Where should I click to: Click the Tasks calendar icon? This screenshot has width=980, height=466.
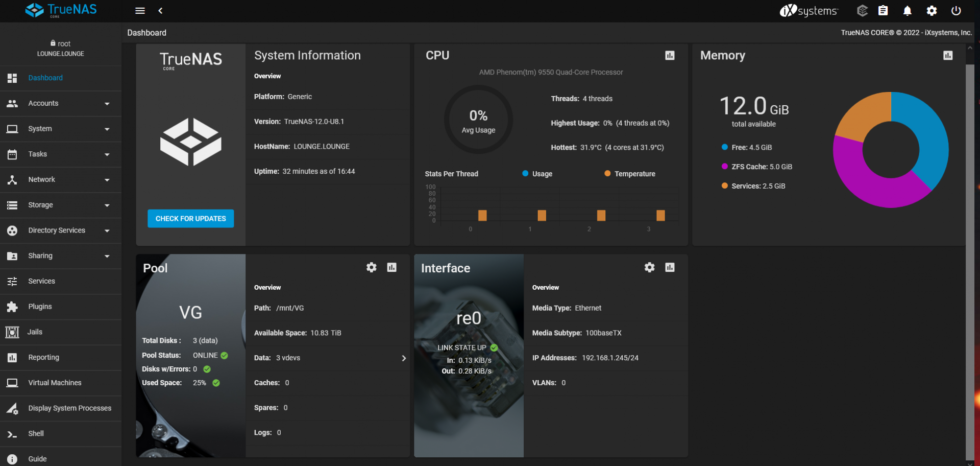click(12, 154)
